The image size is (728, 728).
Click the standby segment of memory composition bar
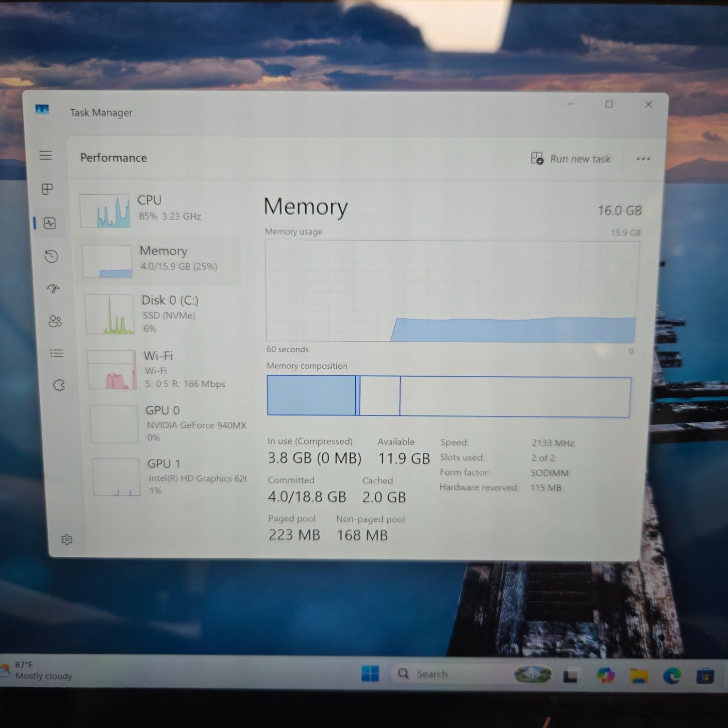point(380,396)
